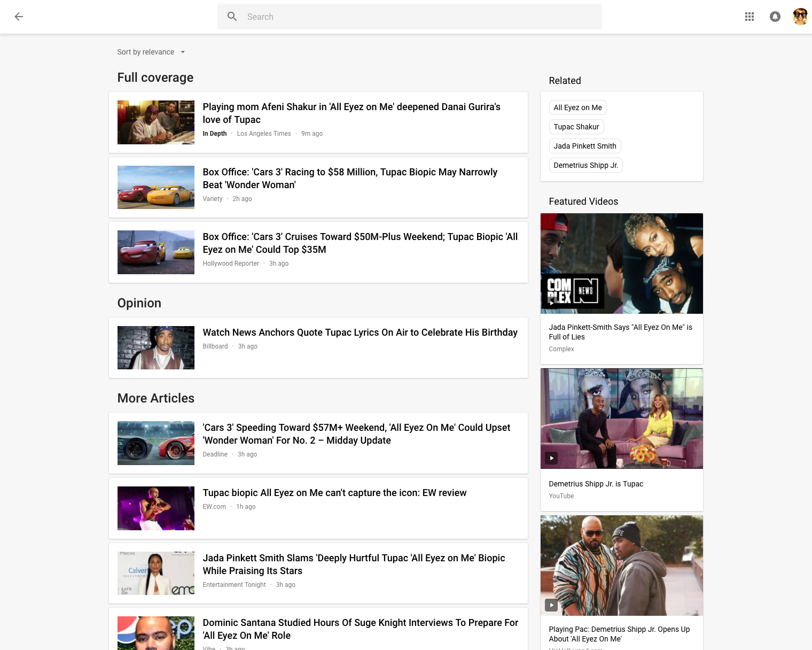Type in the Search field
Image resolution: width=812 pixels, height=650 pixels.
pos(417,17)
